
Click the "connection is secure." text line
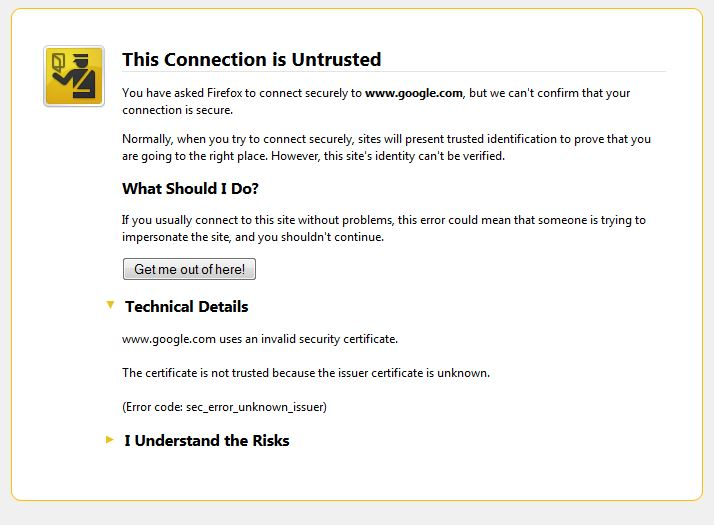(x=178, y=110)
